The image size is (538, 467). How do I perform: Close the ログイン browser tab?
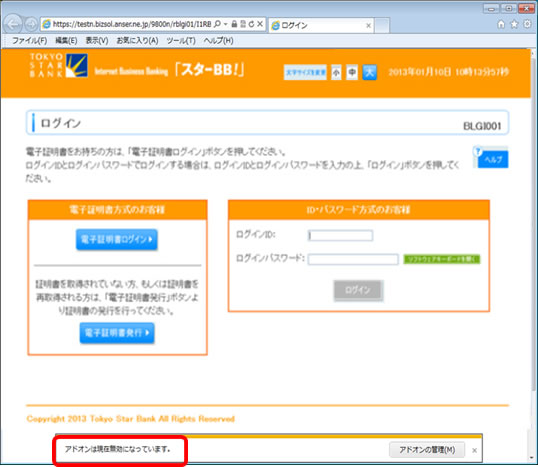coord(368,25)
